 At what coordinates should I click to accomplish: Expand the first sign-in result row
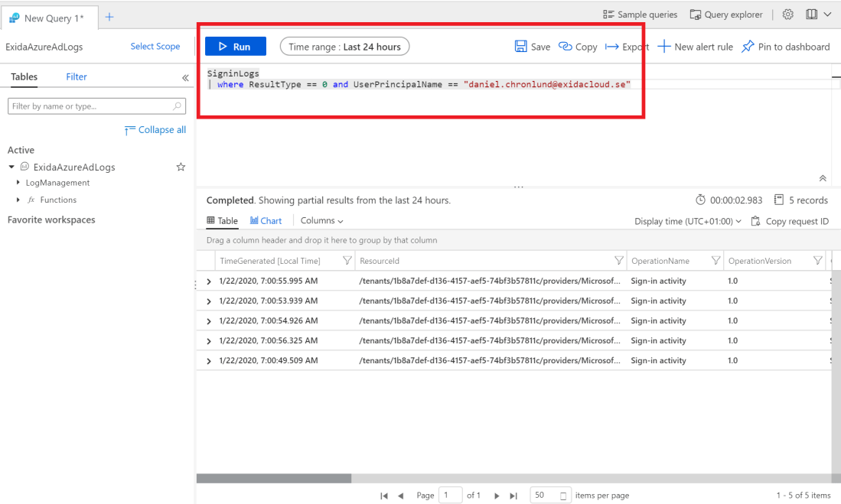pos(209,281)
